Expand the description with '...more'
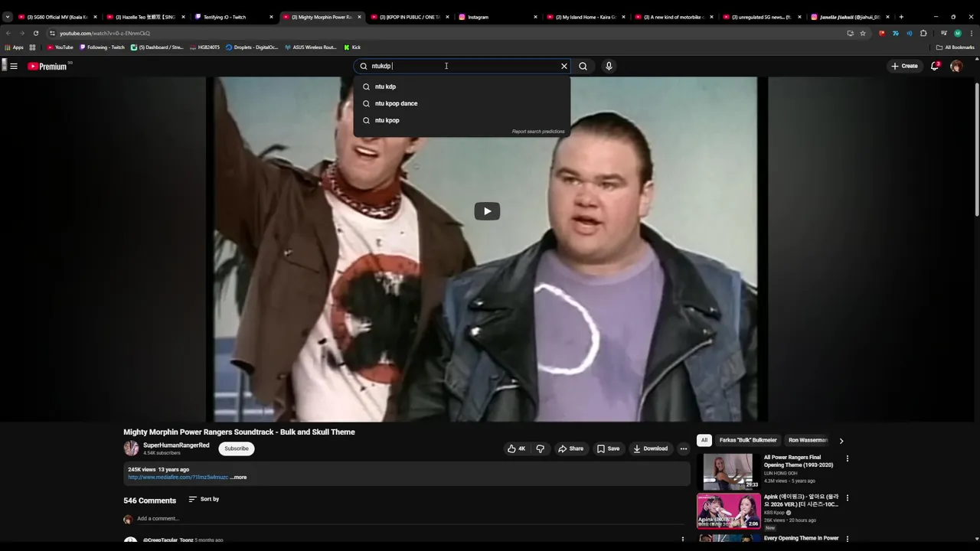The image size is (980, 551). click(x=238, y=478)
